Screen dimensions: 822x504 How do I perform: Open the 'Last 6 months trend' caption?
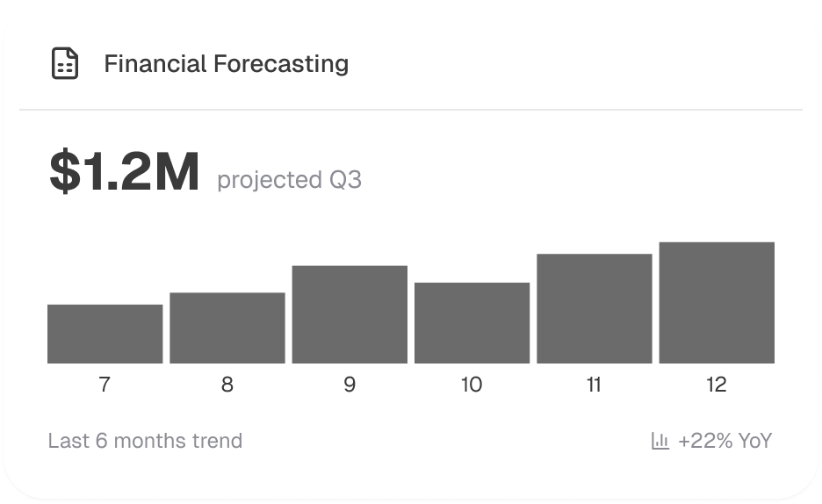click(145, 441)
